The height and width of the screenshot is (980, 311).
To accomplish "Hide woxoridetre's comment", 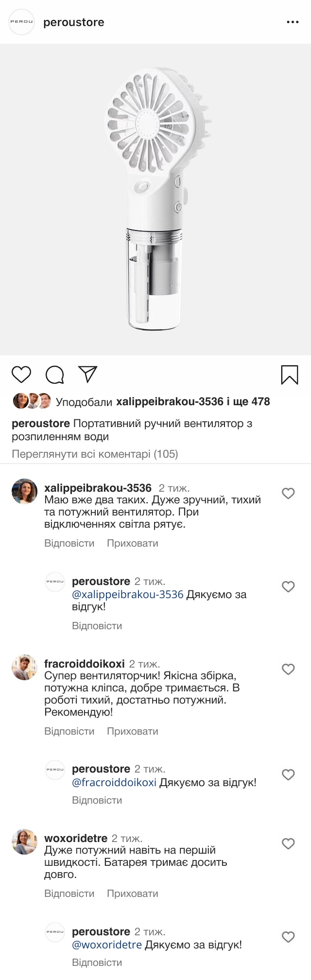I will click(132, 894).
